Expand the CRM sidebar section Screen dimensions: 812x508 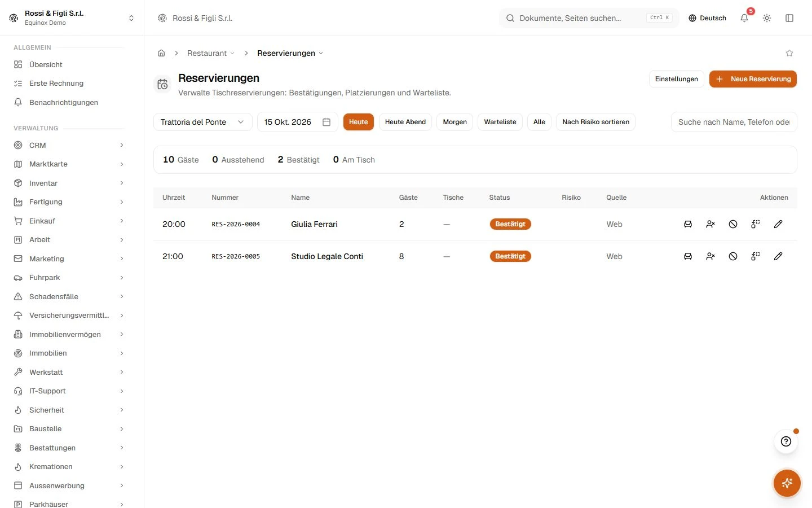(69, 145)
